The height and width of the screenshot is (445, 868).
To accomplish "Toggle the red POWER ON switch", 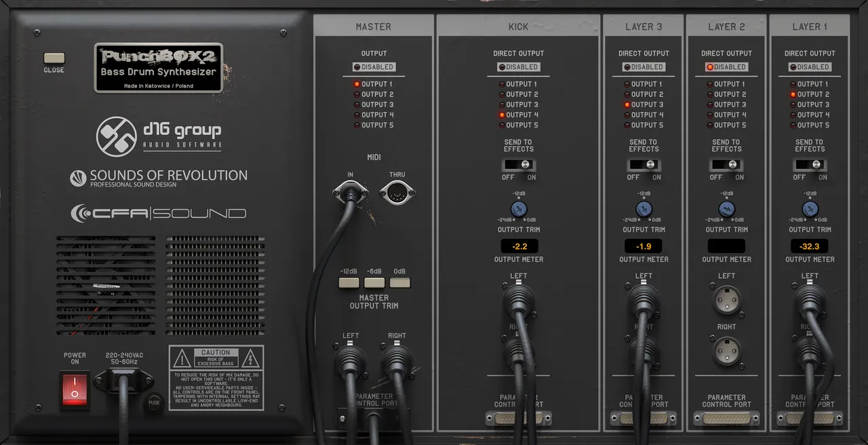I will [75, 389].
